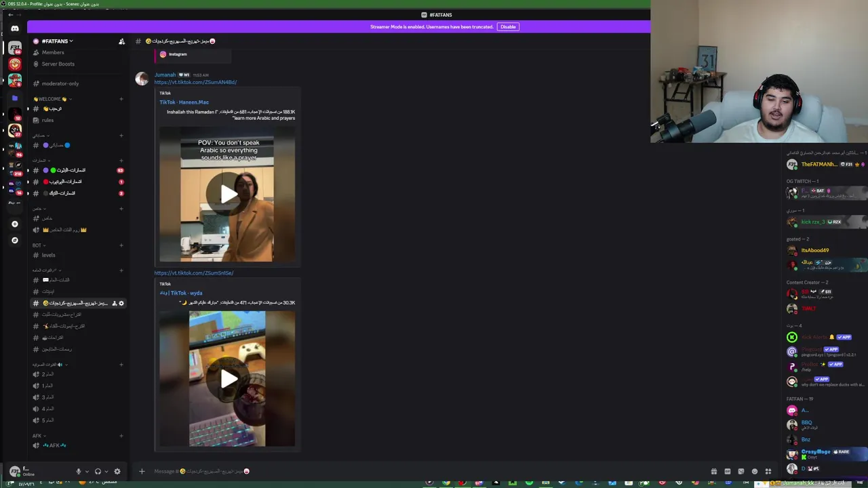868x488 pixels.
Task: Select the F31 server icon
Action: click(x=14, y=47)
